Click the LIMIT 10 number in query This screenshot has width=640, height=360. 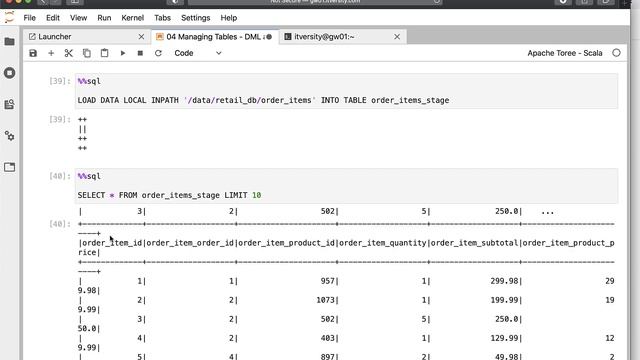256,195
